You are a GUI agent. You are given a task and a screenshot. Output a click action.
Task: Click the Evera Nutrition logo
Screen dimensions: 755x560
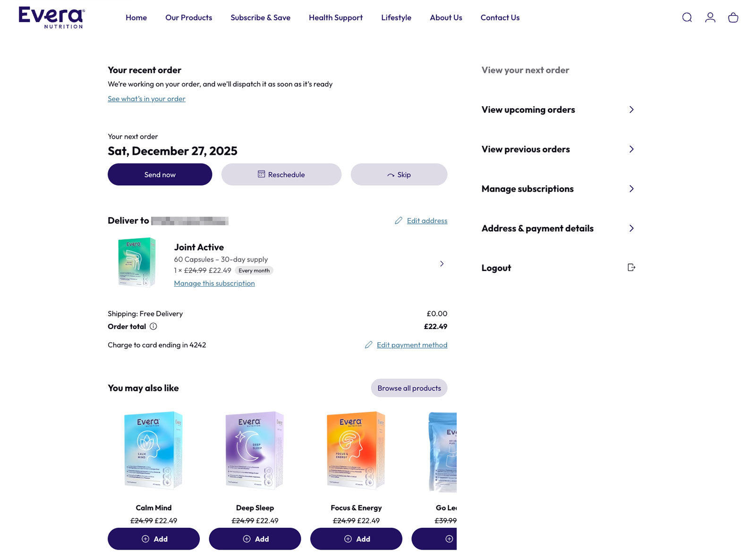pos(51,17)
